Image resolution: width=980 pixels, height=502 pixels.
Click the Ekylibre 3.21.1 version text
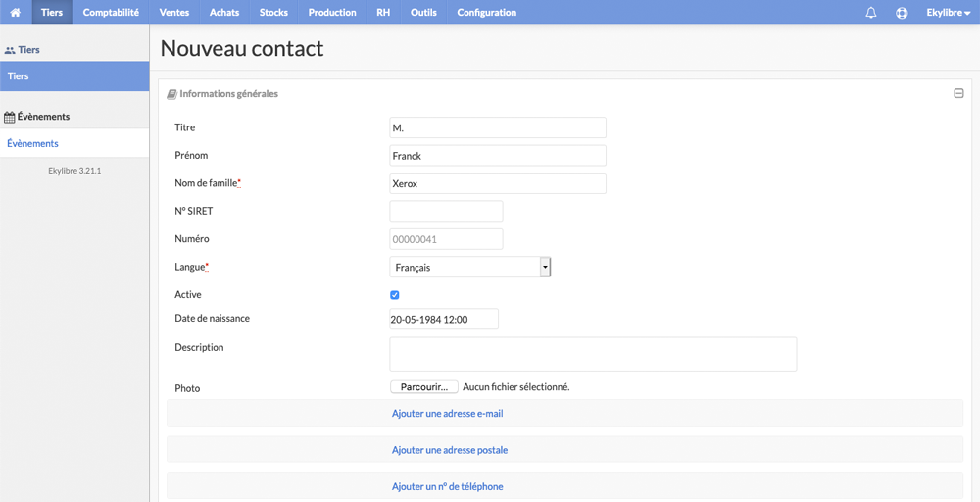click(x=74, y=170)
